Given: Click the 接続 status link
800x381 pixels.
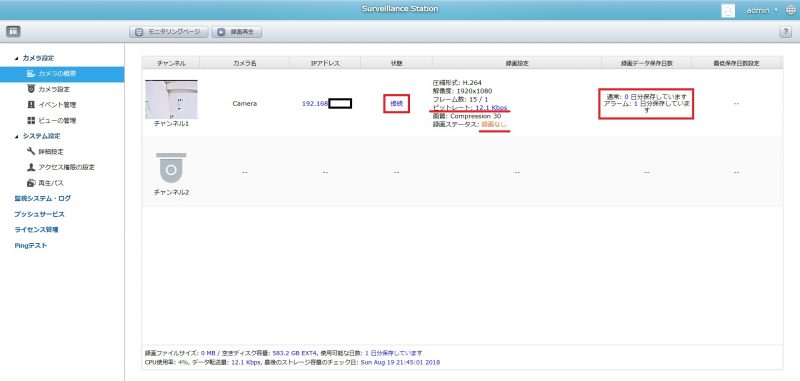Looking at the screenshot, I should point(396,104).
